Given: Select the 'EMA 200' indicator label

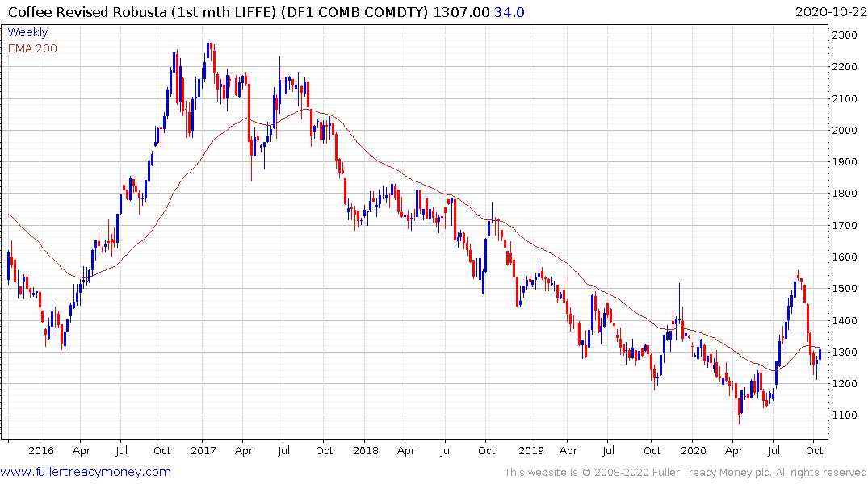Looking at the screenshot, I should 32,48.
